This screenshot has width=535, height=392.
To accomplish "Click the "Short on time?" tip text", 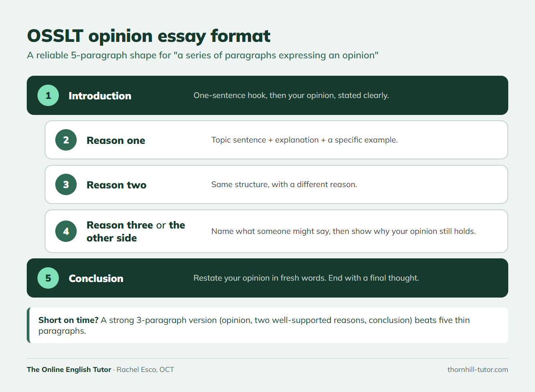I will point(254,326).
